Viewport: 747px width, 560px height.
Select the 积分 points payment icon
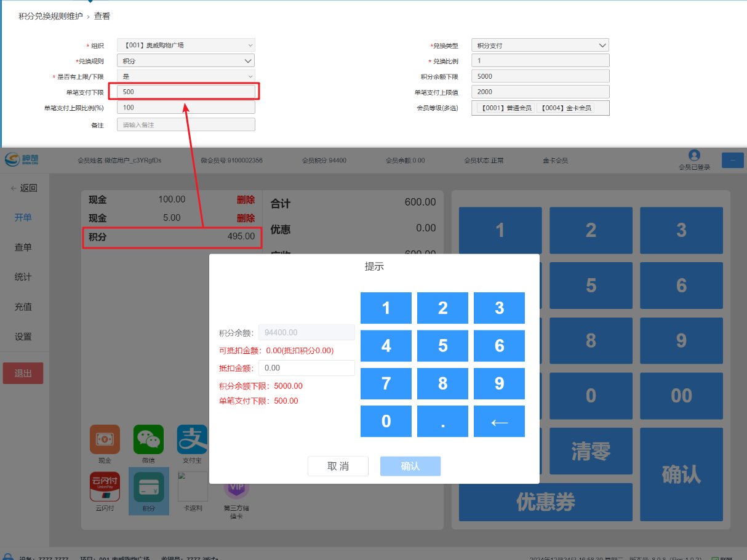tap(148, 487)
